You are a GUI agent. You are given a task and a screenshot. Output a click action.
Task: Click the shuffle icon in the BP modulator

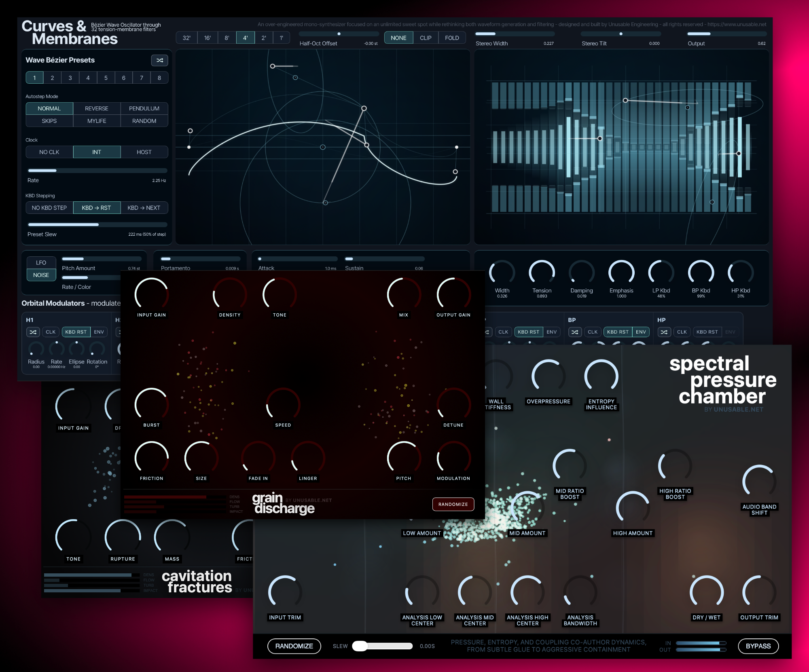575,332
